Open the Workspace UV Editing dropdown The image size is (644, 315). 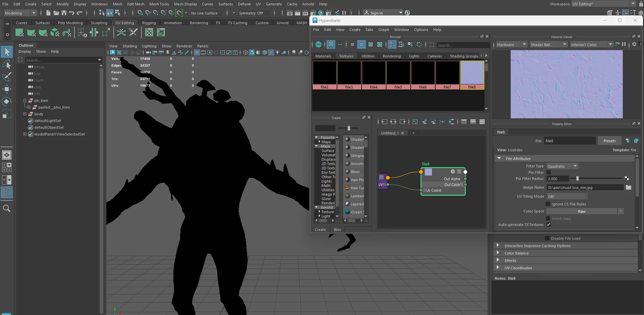pos(604,4)
